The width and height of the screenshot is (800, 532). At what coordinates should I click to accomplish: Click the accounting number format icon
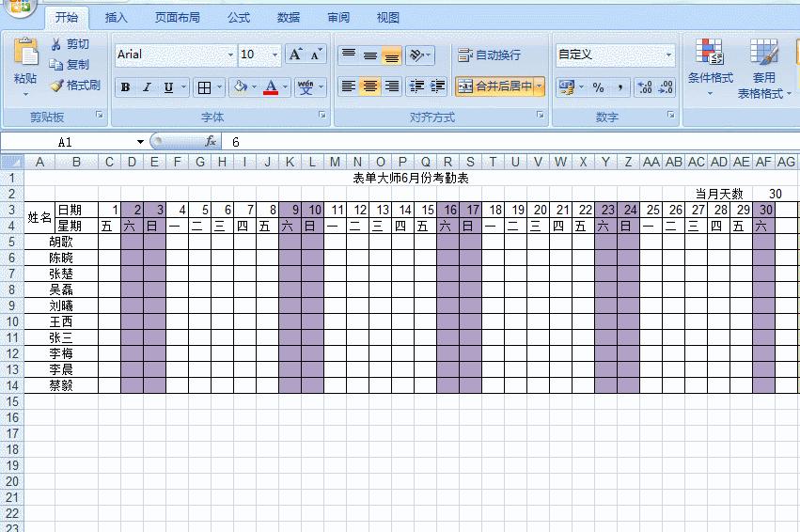coord(567,87)
